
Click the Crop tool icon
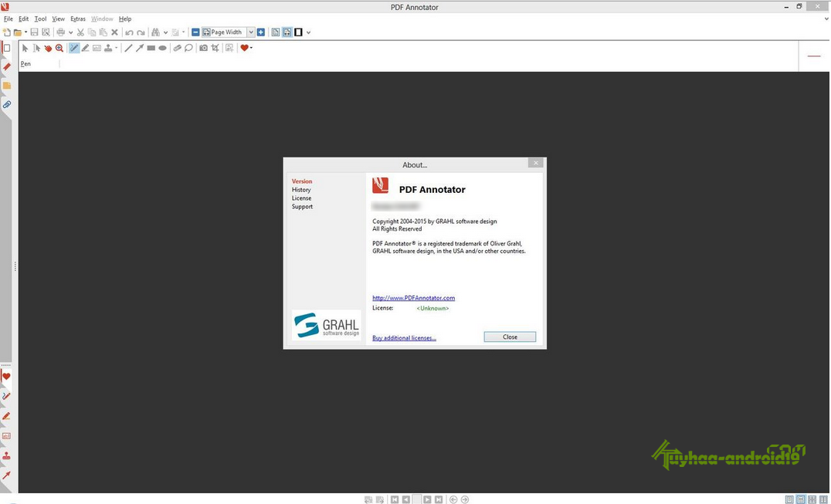(x=215, y=48)
